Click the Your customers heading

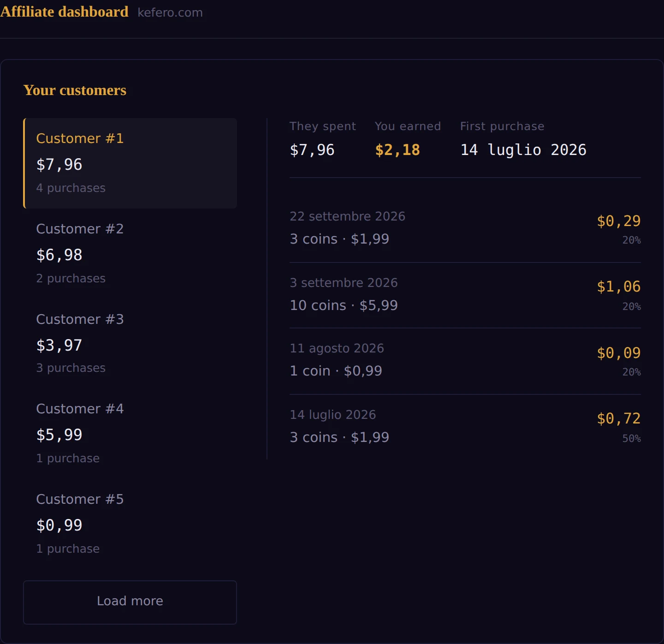[x=75, y=90]
